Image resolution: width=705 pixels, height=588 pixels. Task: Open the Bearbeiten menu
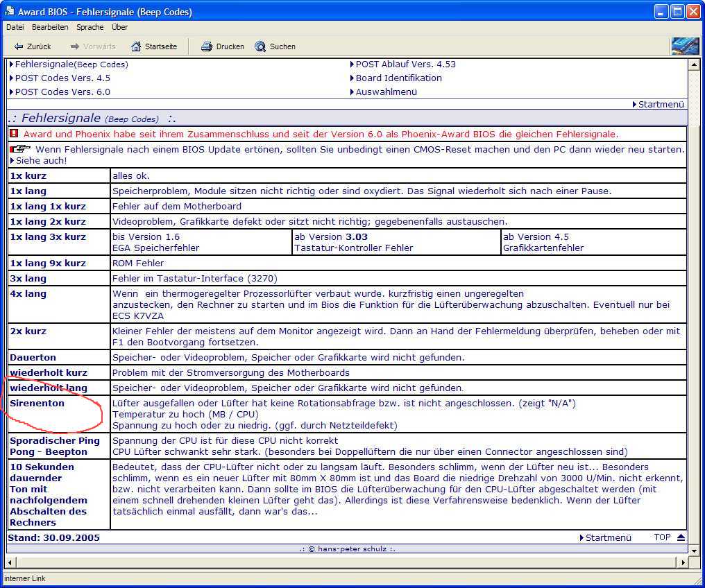coord(50,27)
